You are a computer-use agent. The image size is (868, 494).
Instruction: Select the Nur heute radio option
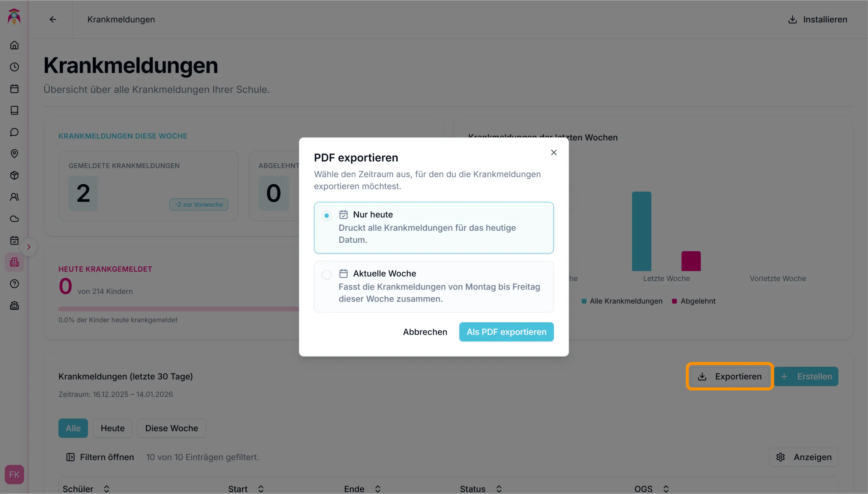pyautogui.click(x=327, y=215)
